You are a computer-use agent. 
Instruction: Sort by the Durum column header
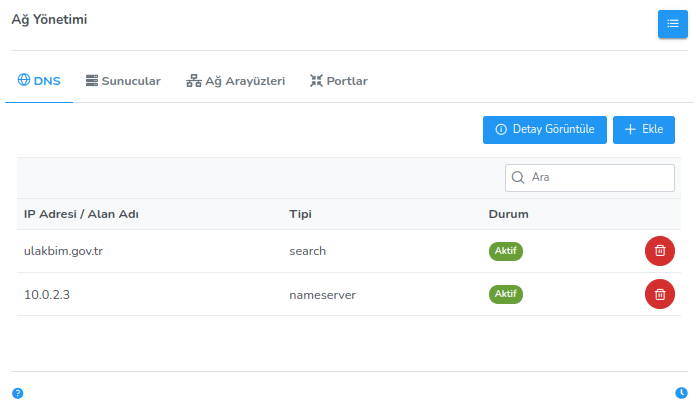pos(508,214)
